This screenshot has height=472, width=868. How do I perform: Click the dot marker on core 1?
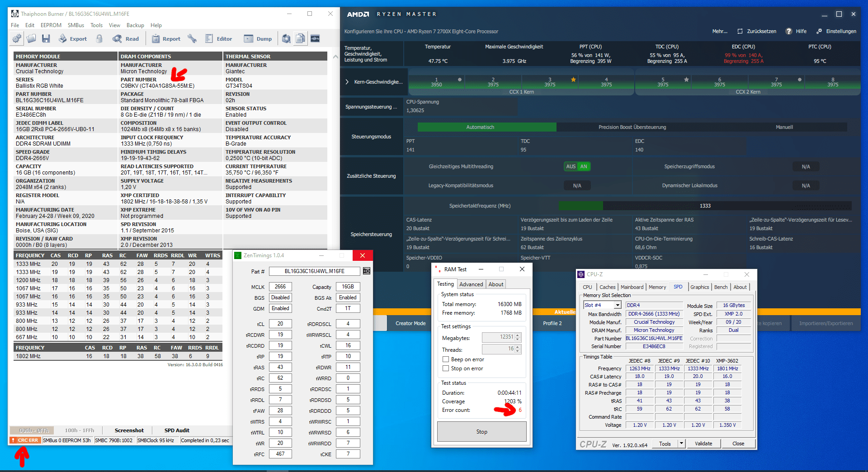(460, 80)
